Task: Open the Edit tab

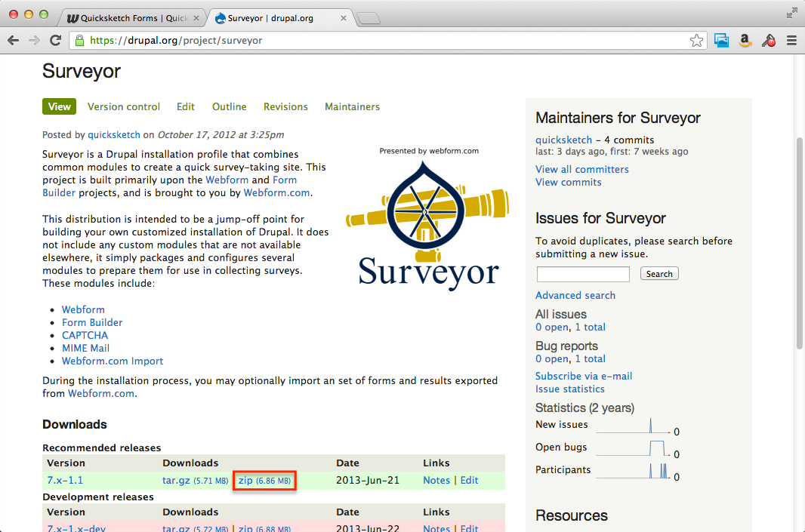Action: pyautogui.click(x=185, y=106)
